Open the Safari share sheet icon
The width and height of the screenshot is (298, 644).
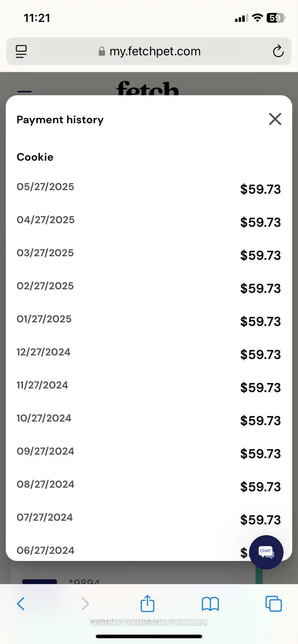pyautogui.click(x=147, y=603)
